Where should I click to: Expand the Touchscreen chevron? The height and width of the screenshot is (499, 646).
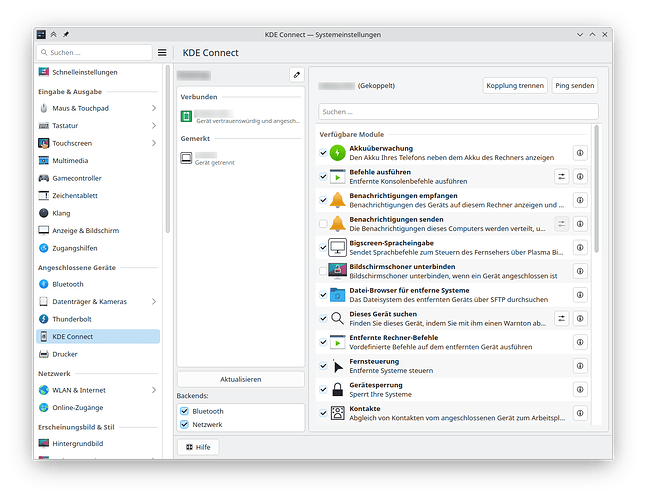coord(154,143)
